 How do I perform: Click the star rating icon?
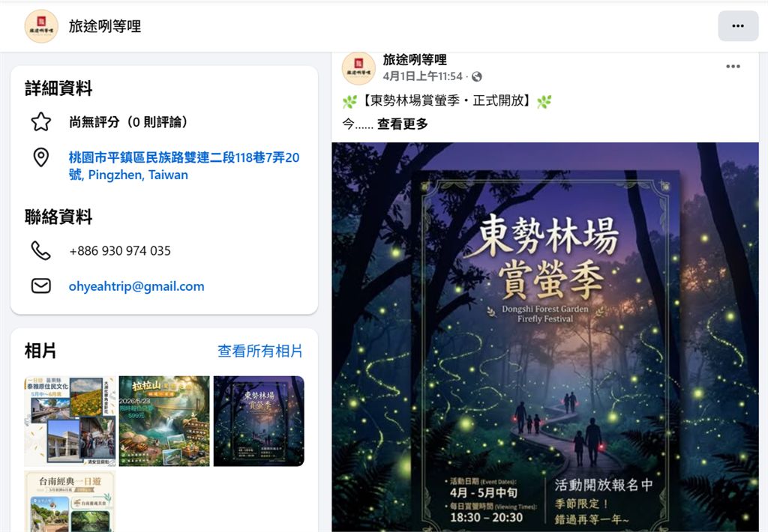pos(41,122)
